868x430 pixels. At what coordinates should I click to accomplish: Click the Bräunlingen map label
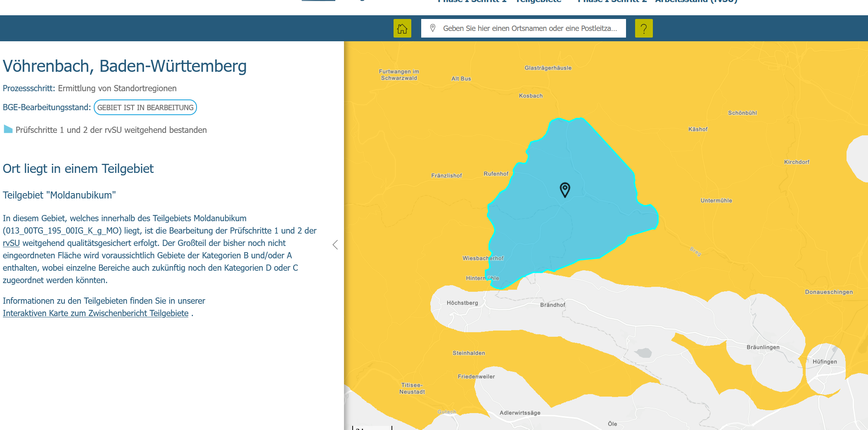pos(763,347)
